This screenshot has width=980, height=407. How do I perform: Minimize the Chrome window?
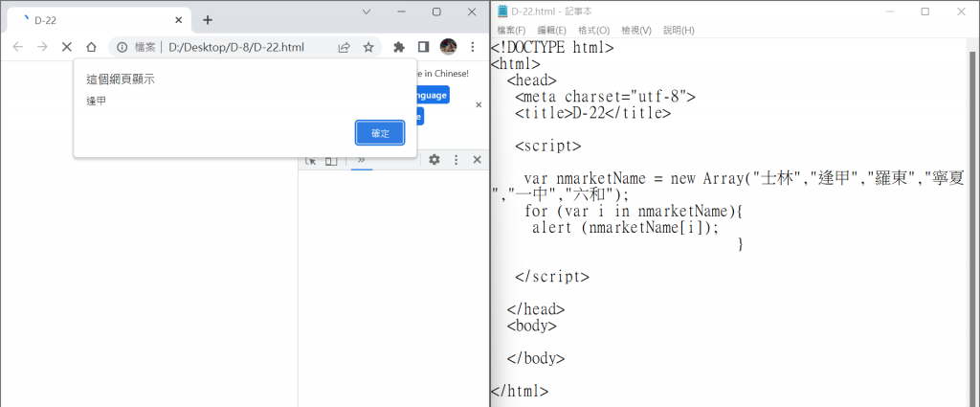point(401,11)
